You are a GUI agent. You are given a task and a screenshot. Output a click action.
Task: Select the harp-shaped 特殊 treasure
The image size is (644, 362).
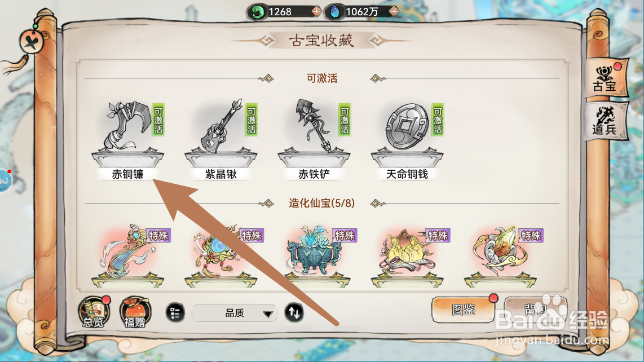click(128, 255)
